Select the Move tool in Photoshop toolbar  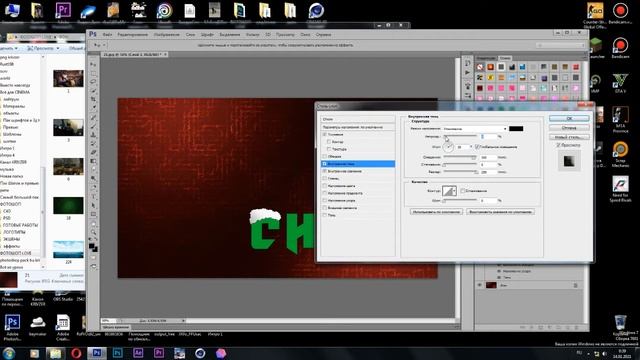(93, 64)
